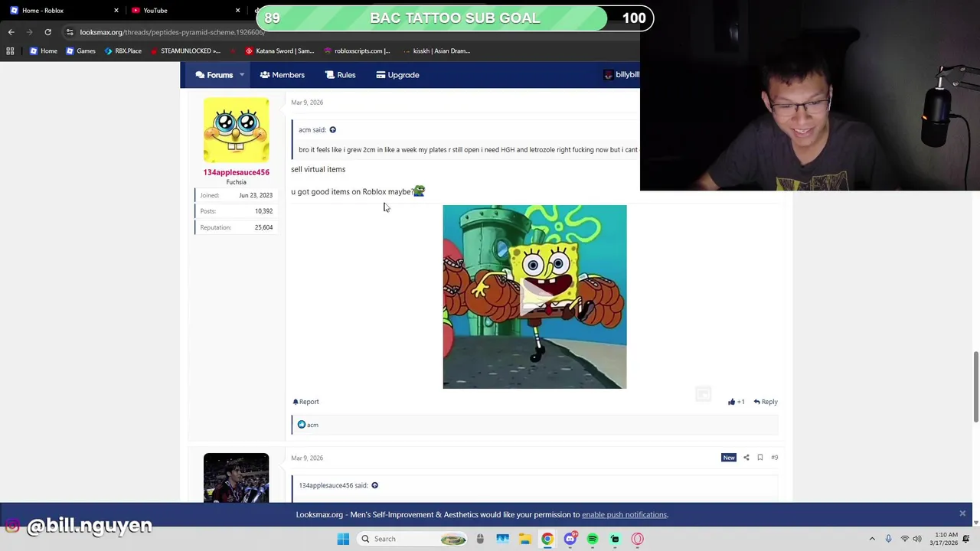Open the network Wi-Fi tray icon
980x551 pixels.
coord(904,539)
